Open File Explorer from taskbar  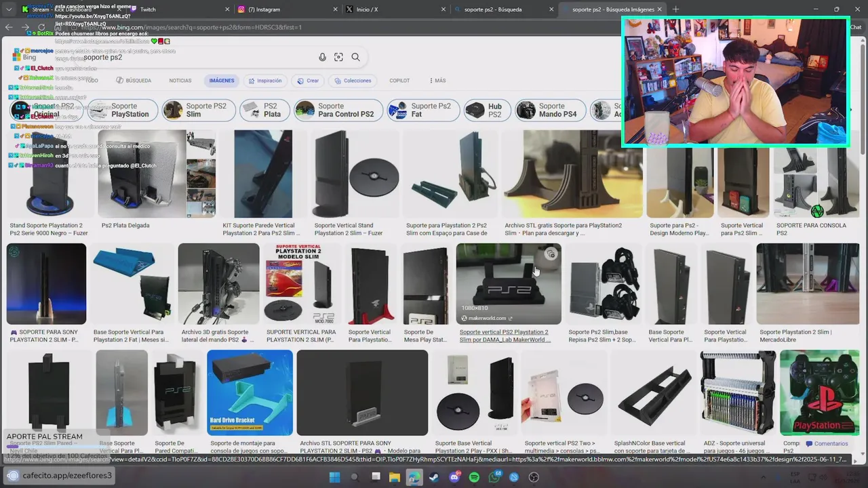click(x=395, y=477)
